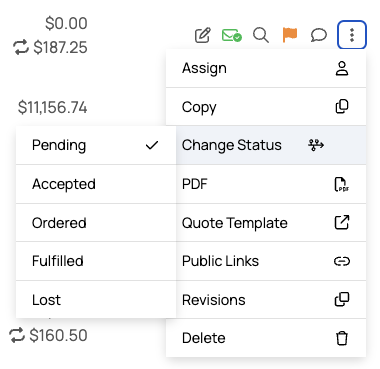380x369 pixels.
Task: Choose Copy in the actions menu
Action: coord(266,107)
